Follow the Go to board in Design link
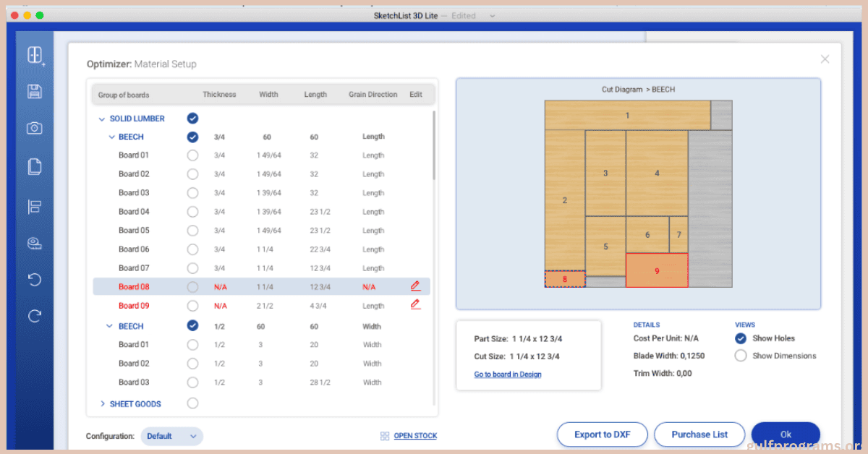 tap(507, 374)
